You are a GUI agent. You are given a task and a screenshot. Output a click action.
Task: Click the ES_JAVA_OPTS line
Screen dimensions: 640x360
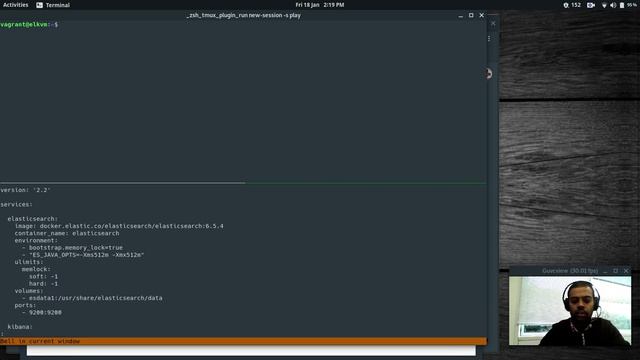(83, 255)
